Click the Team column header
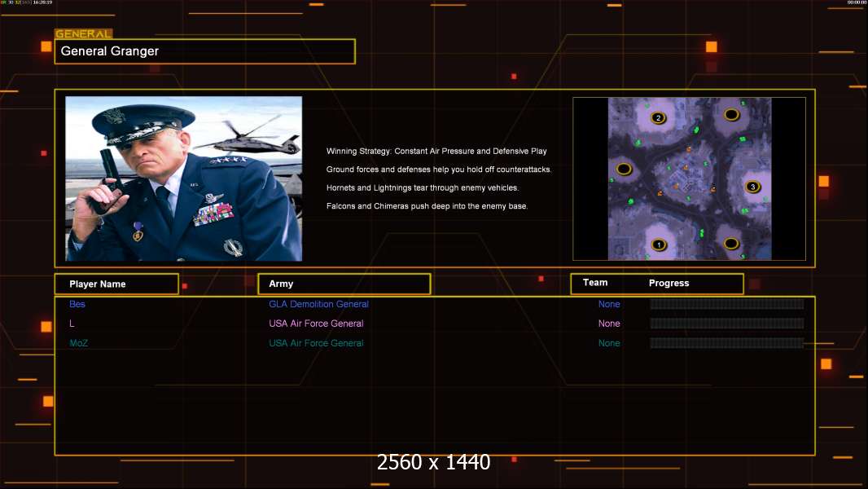 tap(595, 283)
